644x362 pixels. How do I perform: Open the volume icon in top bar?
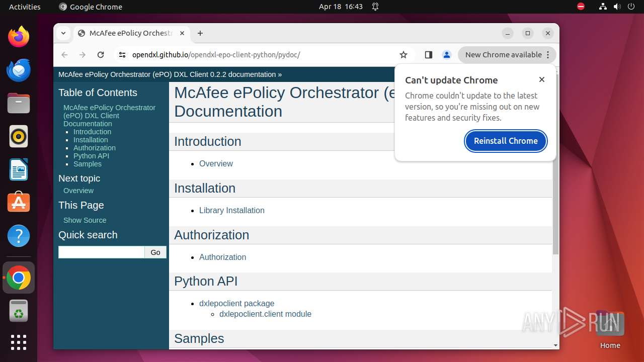click(617, 7)
